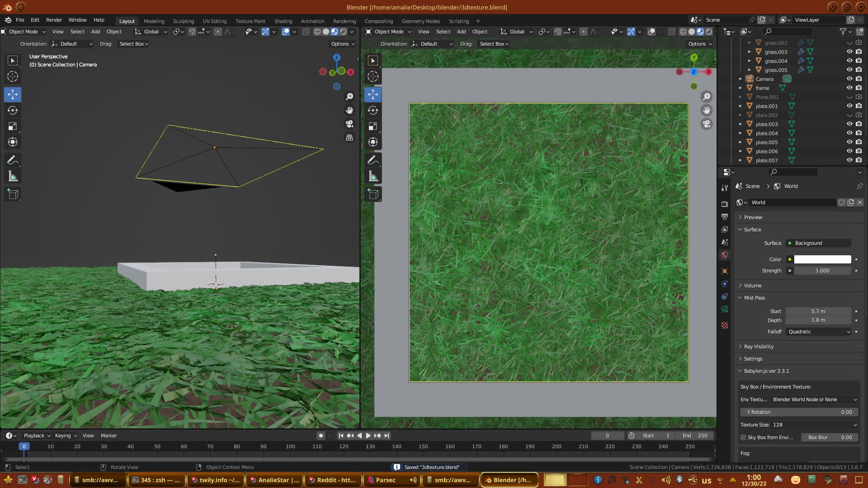Hide plate.003 in viewport via eye icon

(x=849, y=124)
